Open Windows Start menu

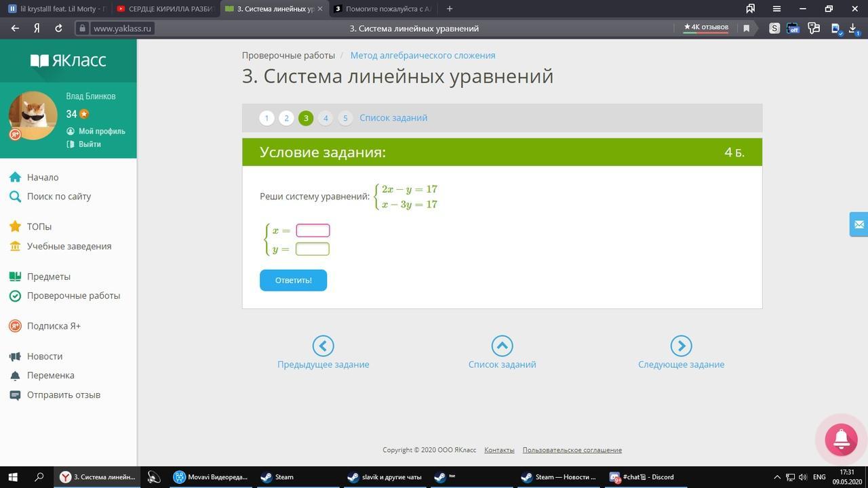tap(13, 477)
